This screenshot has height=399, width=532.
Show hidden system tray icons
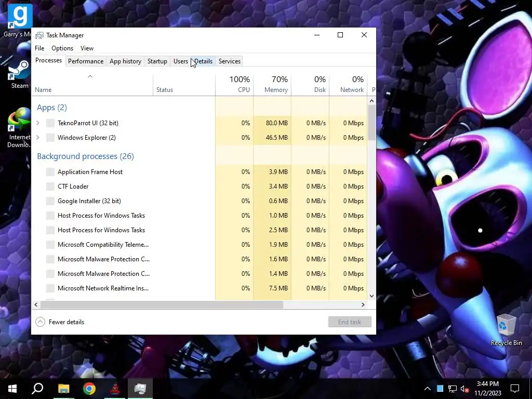coord(428,389)
